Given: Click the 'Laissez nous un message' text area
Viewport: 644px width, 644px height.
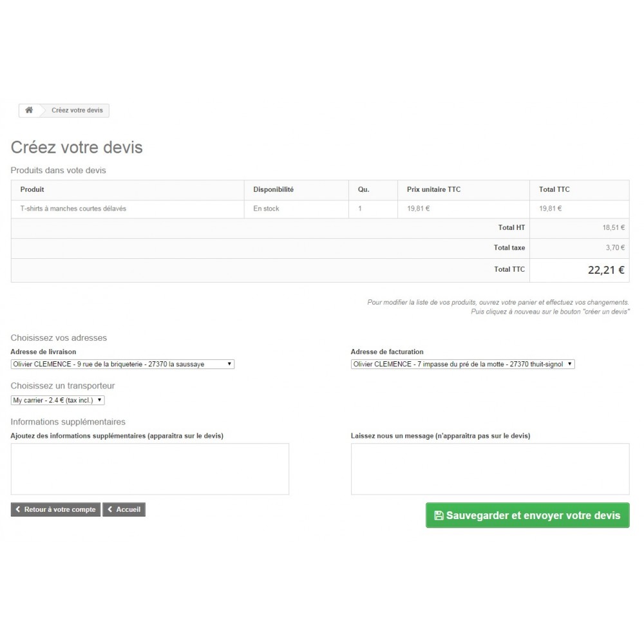Looking at the screenshot, I should tap(489, 468).
